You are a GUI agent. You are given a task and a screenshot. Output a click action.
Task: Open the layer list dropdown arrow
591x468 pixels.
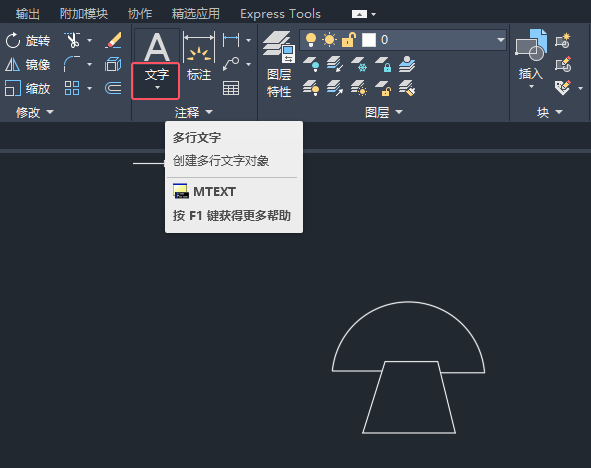pos(501,40)
